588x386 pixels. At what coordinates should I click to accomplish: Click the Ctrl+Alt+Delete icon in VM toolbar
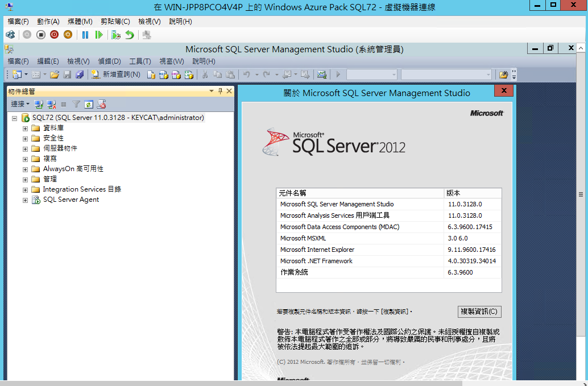point(10,35)
